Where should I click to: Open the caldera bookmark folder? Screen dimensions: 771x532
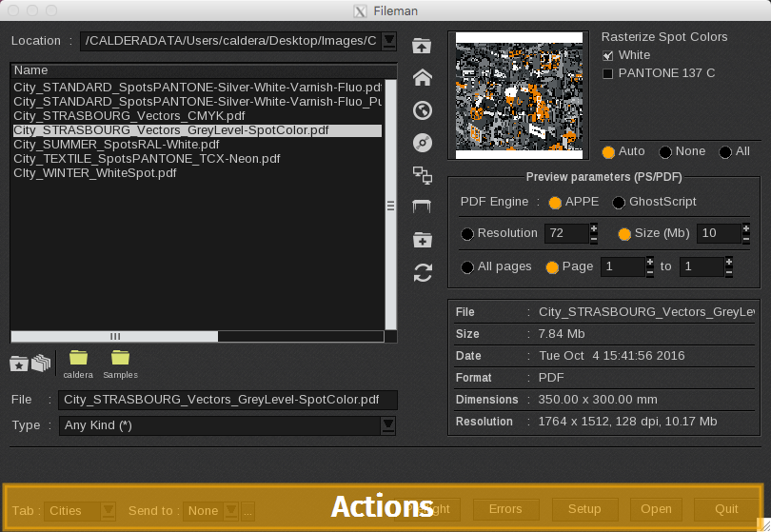pos(78,359)
